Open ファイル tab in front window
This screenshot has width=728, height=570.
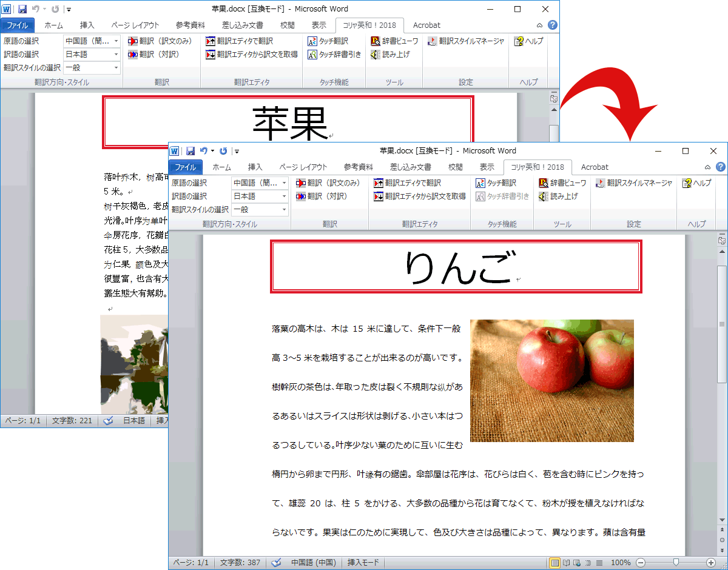tap(185, 167)
